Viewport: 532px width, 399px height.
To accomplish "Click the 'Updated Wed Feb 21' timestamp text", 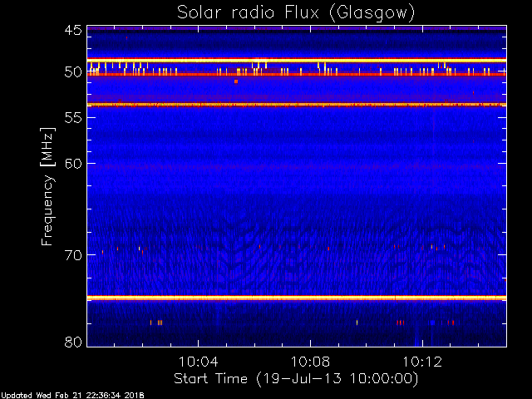I will tap(72, 396).
